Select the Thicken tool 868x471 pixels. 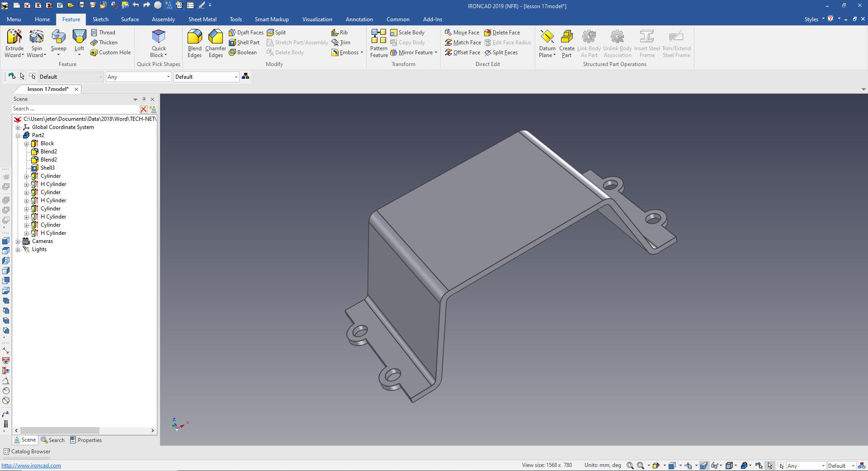pyautogui.click(x=104, y=43)
